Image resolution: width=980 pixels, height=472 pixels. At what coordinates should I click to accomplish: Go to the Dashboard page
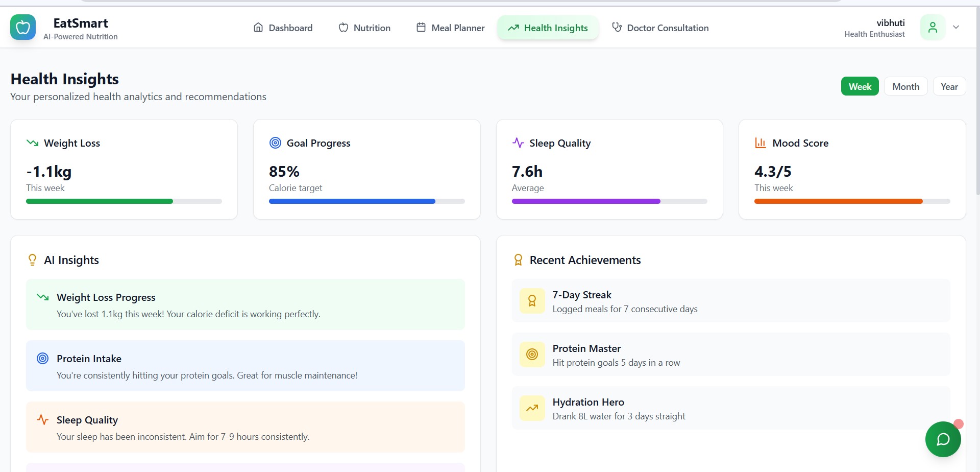tap(283, 28)
